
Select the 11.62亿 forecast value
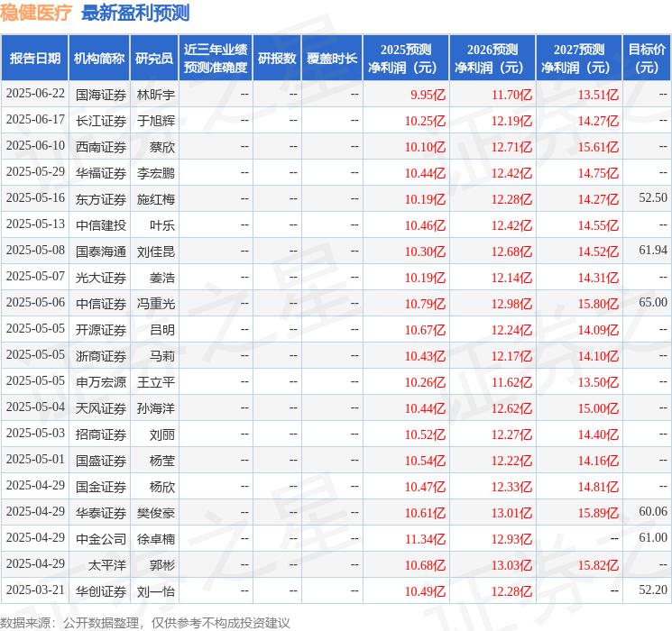point(511,382)
